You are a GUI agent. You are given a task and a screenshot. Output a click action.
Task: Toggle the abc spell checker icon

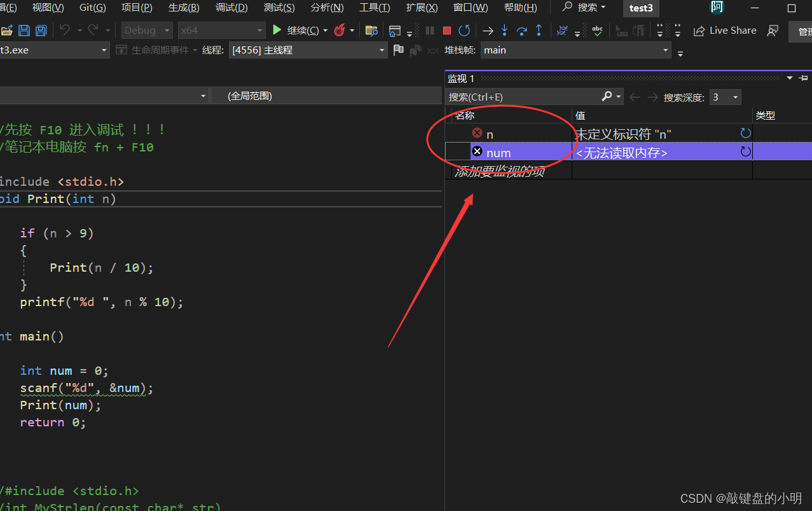tap(597, 31)
